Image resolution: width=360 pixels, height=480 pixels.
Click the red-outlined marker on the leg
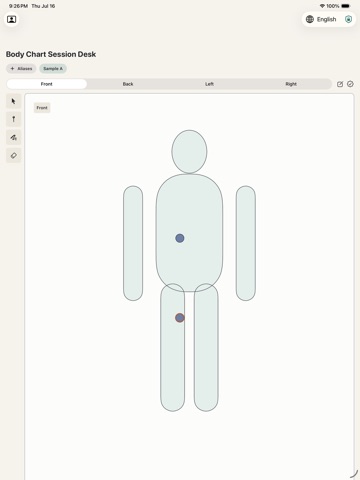180,318
